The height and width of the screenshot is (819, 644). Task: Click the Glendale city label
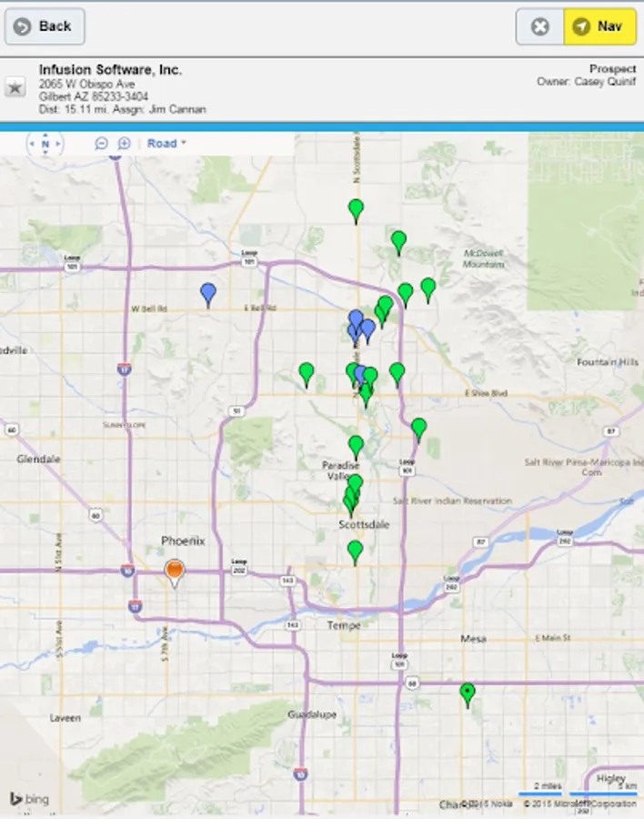[x=38, y=460]
